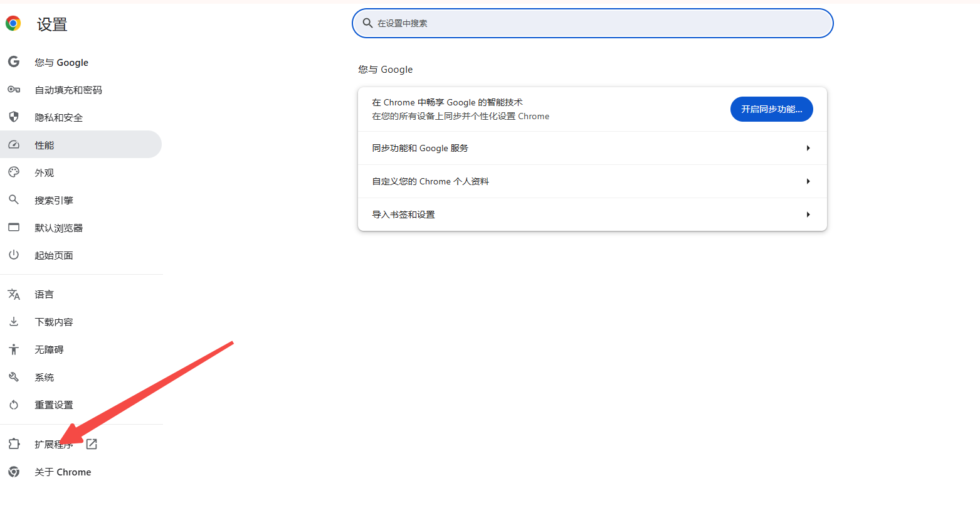
Task: Click the key icon for 自动填充和密码
Action: pyautogui.click(x=14, y=90)
